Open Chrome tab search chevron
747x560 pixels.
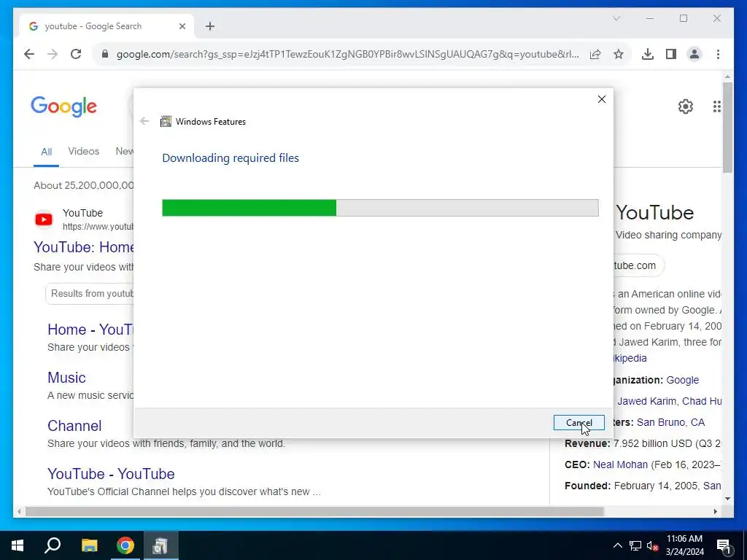(616, 18)
